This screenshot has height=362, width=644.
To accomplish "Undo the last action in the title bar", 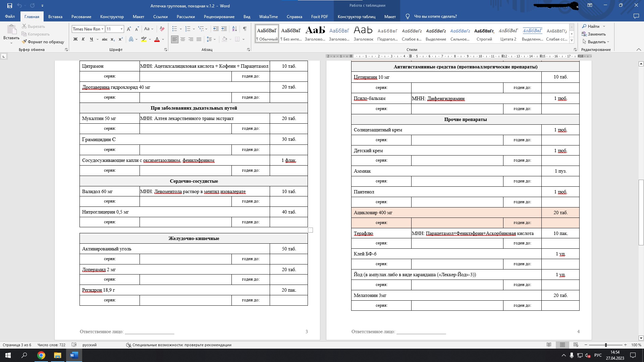I will point(19,6).
